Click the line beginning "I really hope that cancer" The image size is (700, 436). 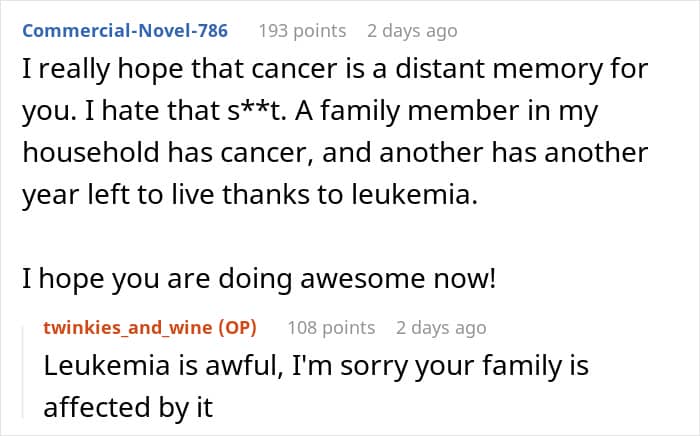(335, 70)
